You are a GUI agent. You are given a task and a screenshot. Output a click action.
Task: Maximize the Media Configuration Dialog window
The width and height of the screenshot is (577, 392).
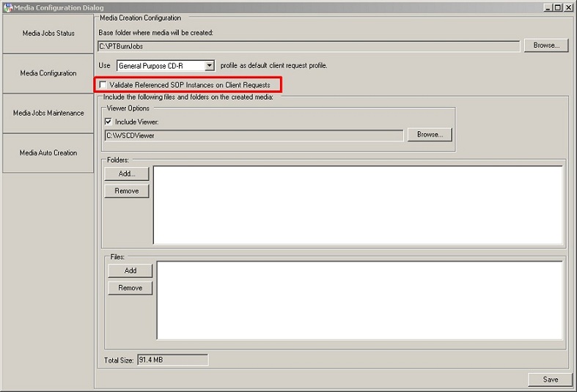pos(558,7)
